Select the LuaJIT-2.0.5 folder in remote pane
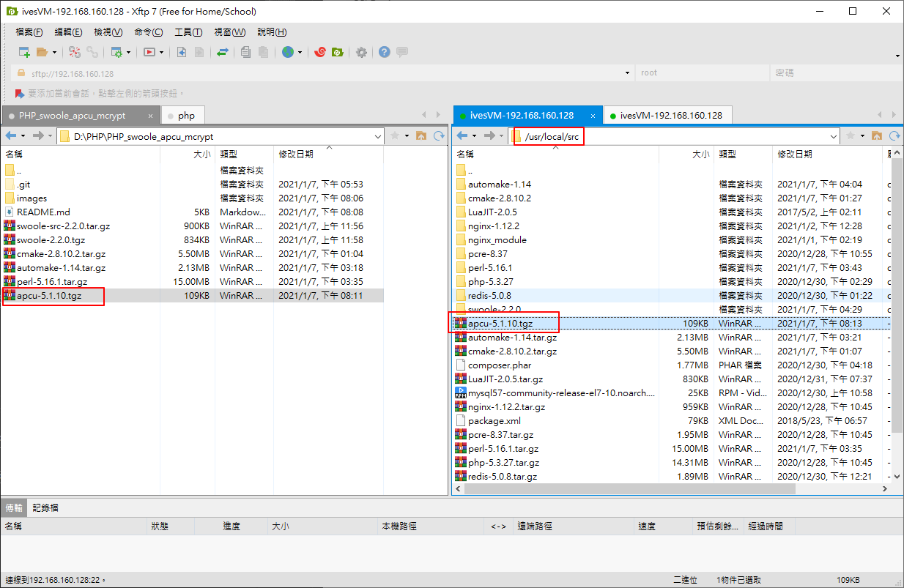Screen dimensions: 904x588 pos(492,212)
